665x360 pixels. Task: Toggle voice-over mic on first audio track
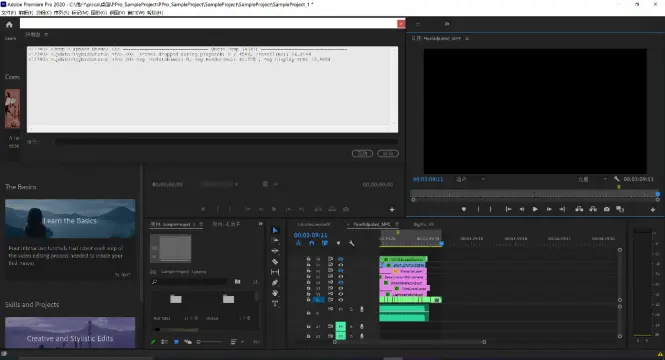(362, 310)
